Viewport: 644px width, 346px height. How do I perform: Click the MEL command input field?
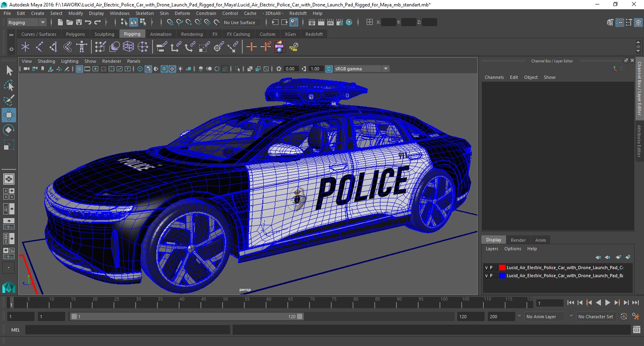tap(128, 330)
